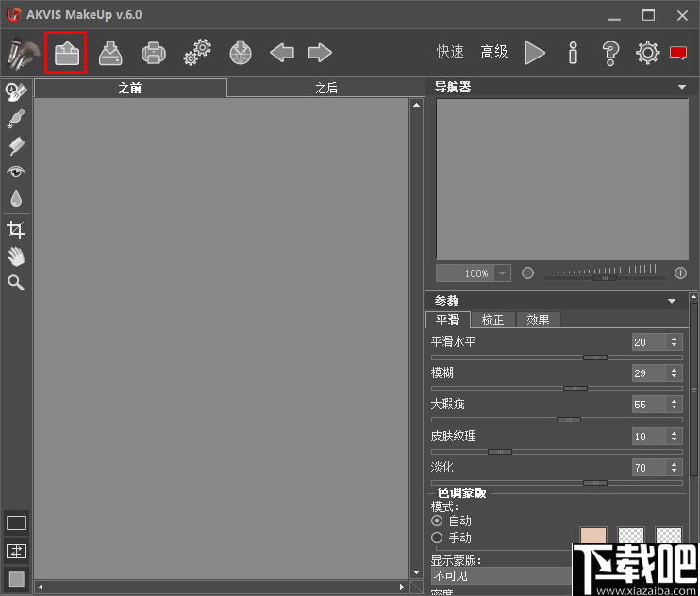Select the hand pan tool
This screenshot has width=700, height=596.
pyautogui.click(x=16, y=257)
